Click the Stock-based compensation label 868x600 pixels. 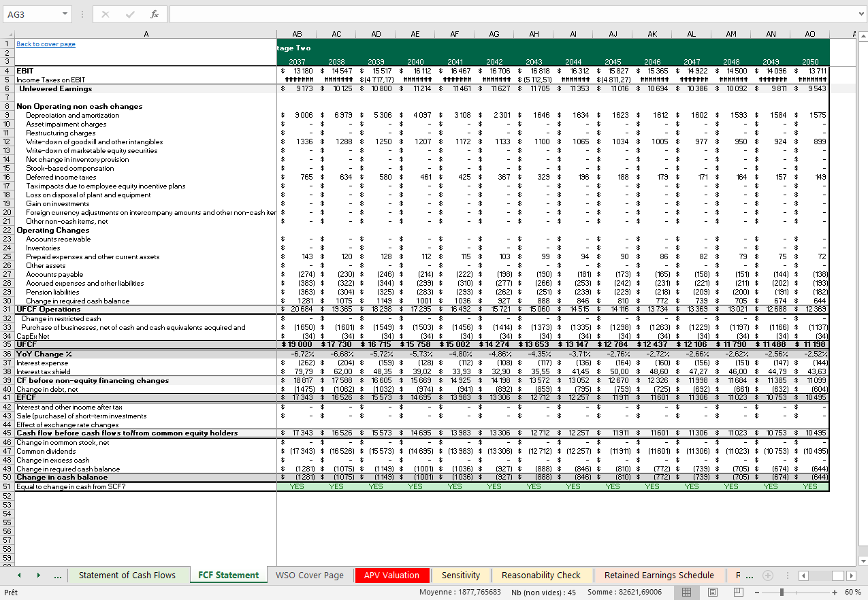(70, 169)
